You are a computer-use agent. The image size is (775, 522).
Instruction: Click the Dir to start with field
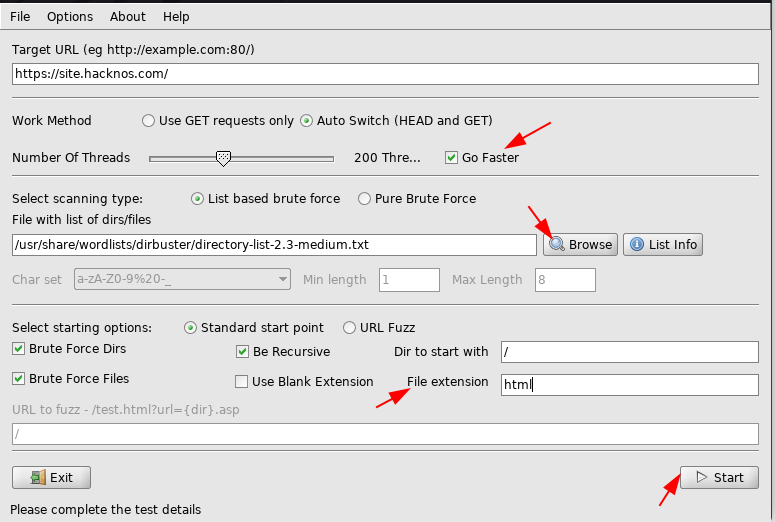pos(630,352)
